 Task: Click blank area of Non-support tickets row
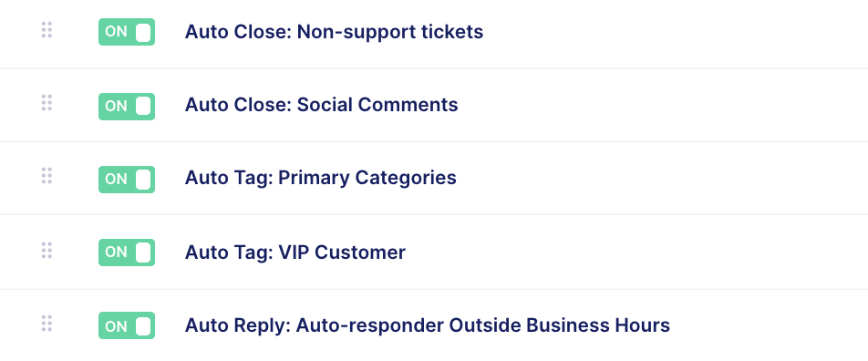tap(676, 33)
